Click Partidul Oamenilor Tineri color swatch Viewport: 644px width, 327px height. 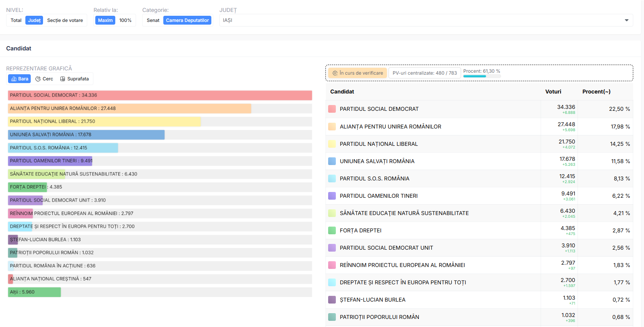(332, 196)
